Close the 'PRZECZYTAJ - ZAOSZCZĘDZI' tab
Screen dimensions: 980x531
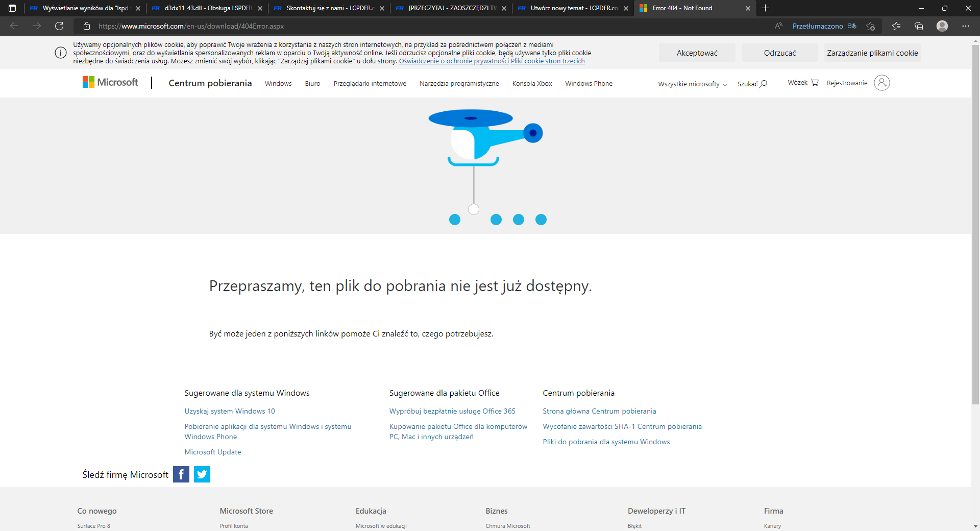coord(504,8)
